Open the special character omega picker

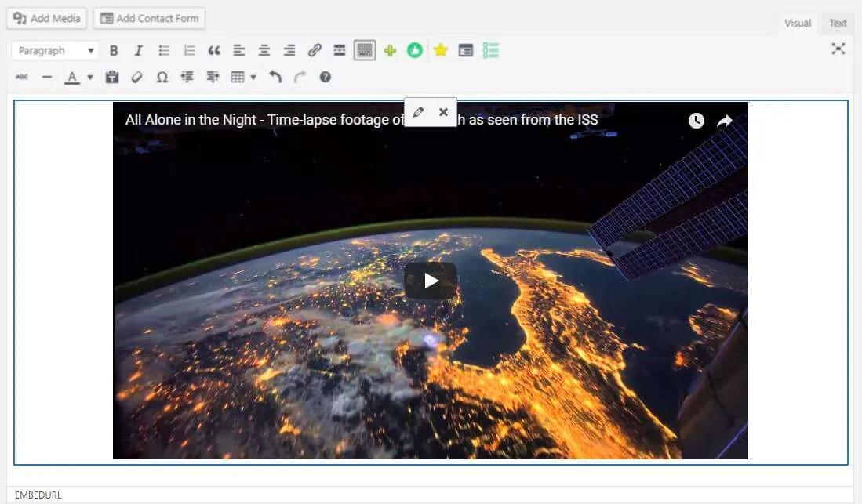click(x=162, y=77)
